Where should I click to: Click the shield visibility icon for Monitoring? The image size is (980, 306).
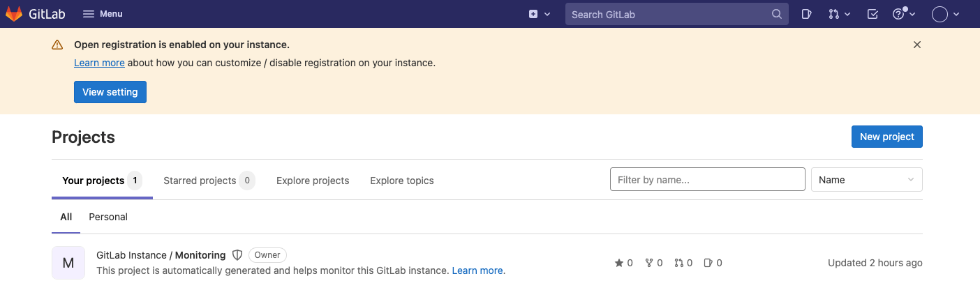[x=237, y=255]
